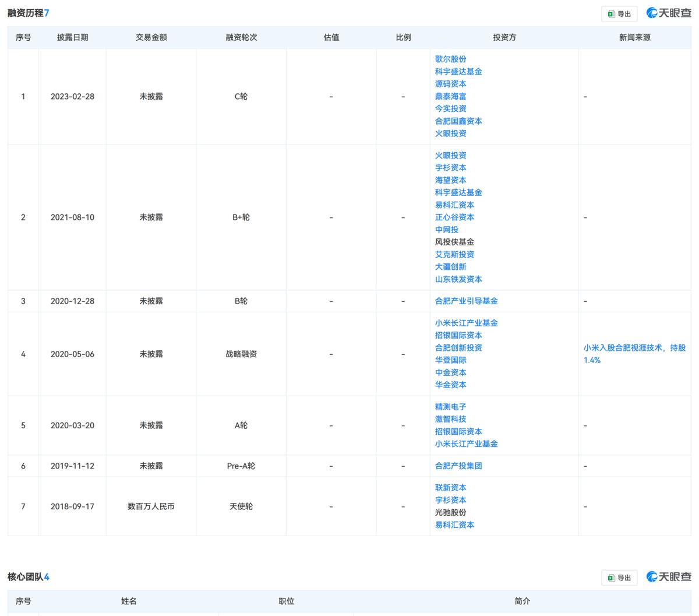Open investor 合肥创新投资
Screen dimensions: 699x616
click(x=458, y=348)
